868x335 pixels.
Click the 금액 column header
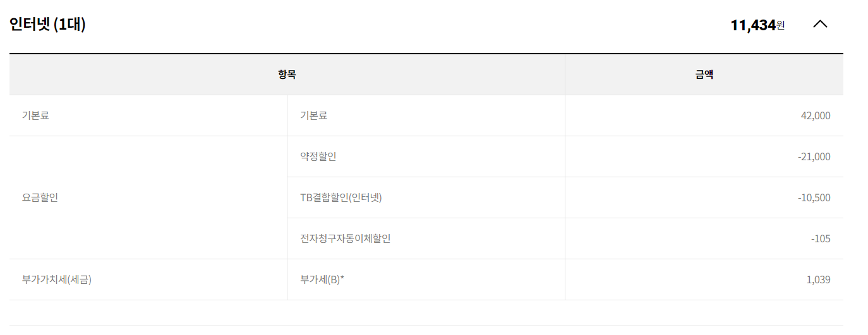tap(704, 74)
